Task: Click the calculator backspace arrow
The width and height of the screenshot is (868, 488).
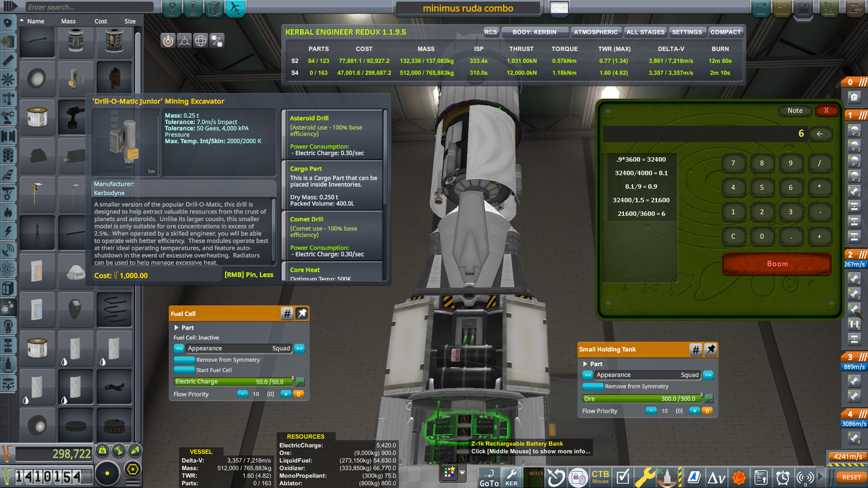Action: (x=820, y=134)
